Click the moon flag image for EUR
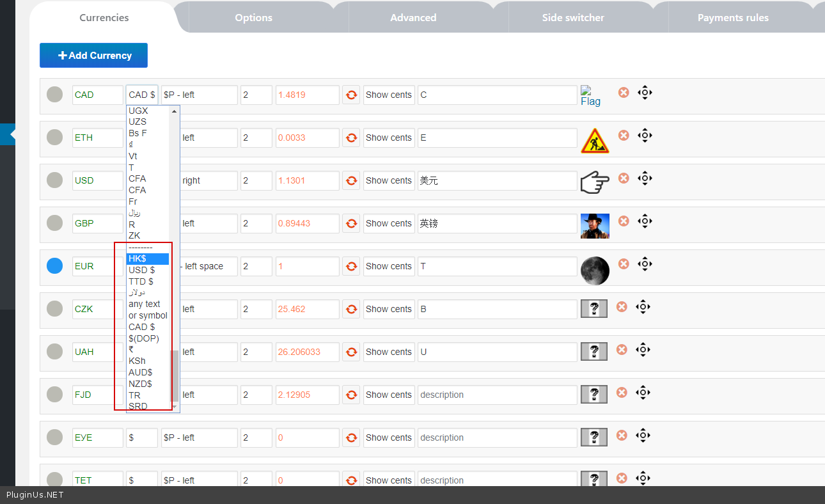This screenshot has width=825, height=504. point(595,271)
